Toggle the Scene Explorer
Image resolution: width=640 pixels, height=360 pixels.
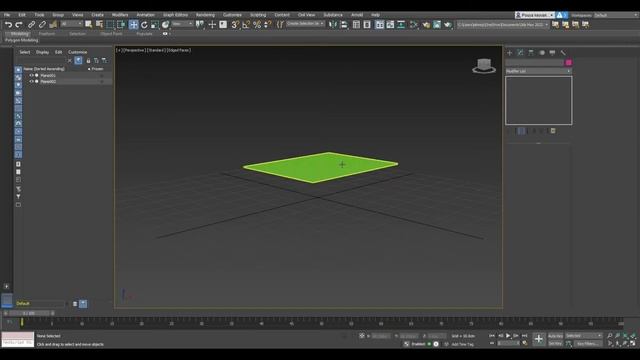[356, 24]
